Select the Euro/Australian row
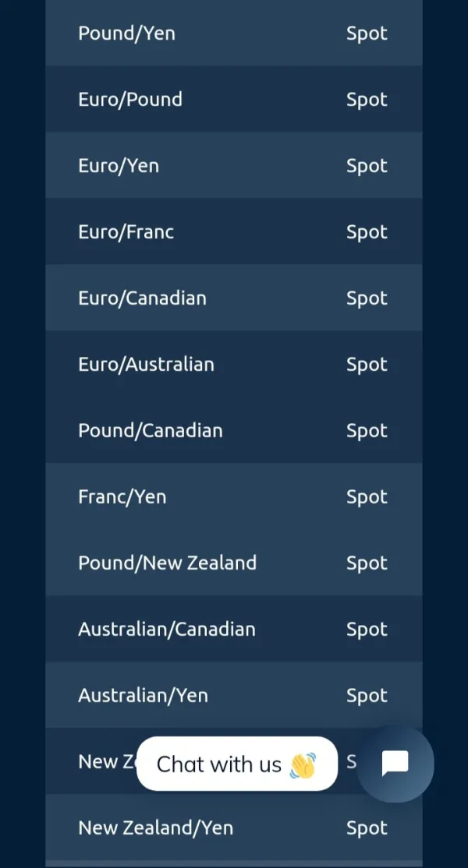The image size is (468, 868). pyautogui.click(x=146, y=365)
